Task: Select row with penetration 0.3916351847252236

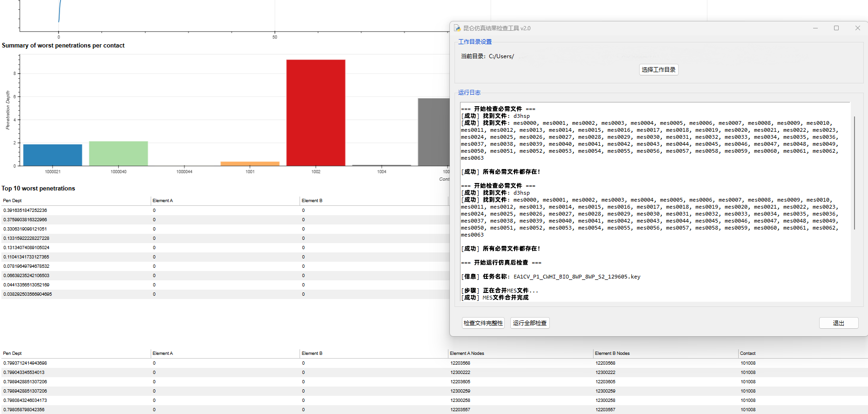Action: [25, 210]
